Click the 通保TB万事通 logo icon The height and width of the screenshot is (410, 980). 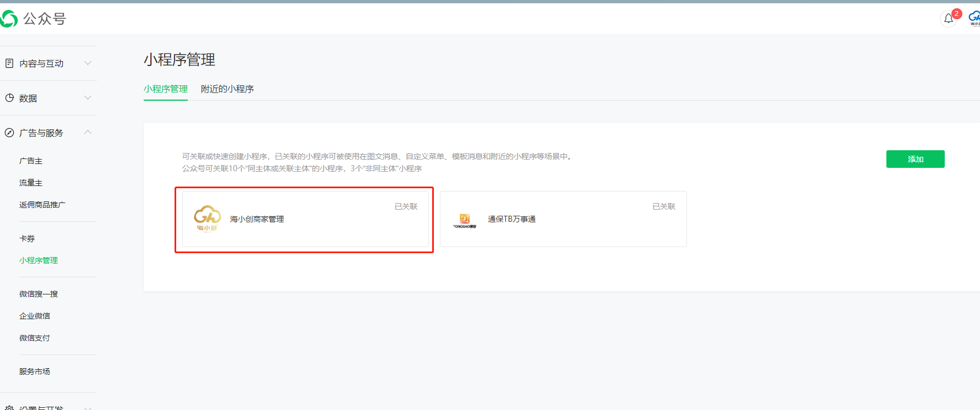[x=465, y=220]
